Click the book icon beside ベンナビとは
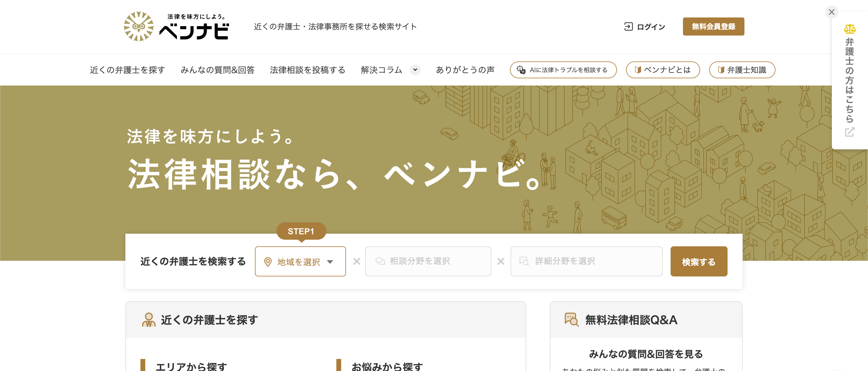The height and width of the screenshot is (371, 868). tap(637, 70)
